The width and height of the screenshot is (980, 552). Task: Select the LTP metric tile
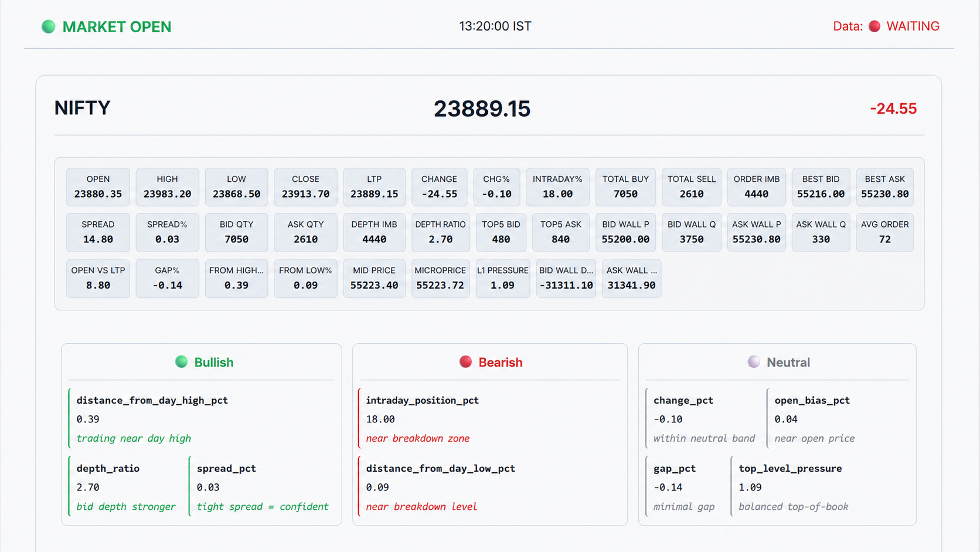[374, 187]
